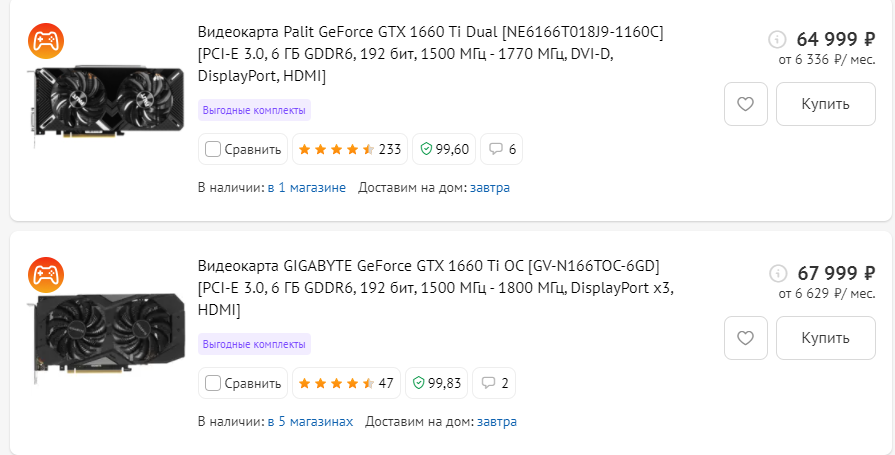
Task: Open the 233 reviews star rating
Action: pyautogui.click(x=349, y=150)
